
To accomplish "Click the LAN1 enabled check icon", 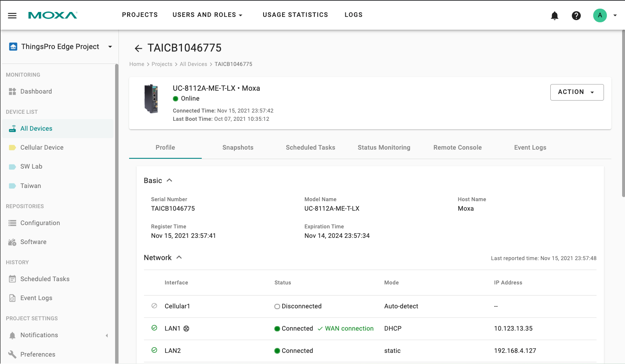I will click(x=154, y=328).
